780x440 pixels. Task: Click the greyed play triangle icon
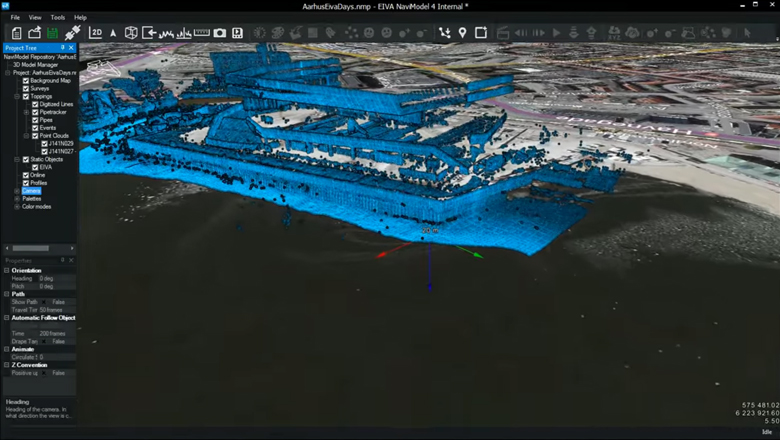(557, 33)
